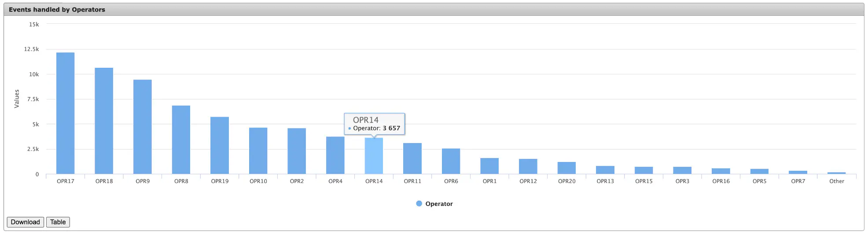Select the OPR18 bar

pyautogui.click(x=104, y=121)
